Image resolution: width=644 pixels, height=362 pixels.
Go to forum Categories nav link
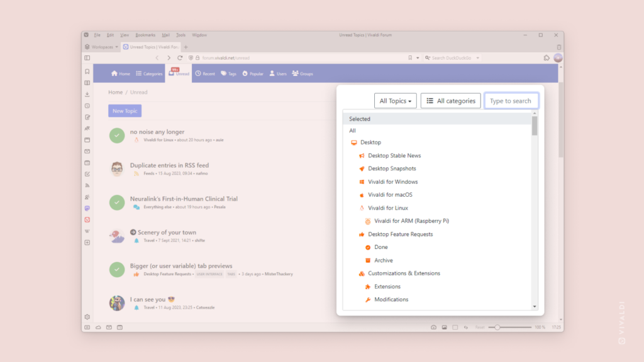coord(149,74)
